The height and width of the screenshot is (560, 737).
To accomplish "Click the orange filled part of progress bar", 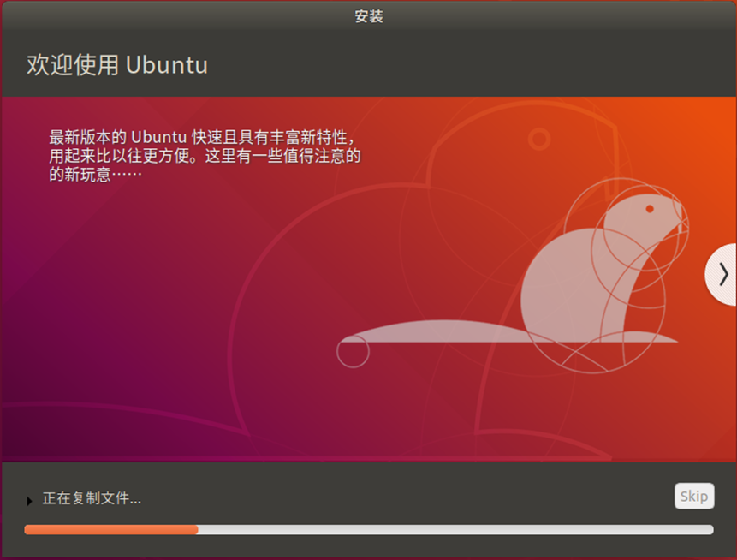I will (x=111, y=530).
